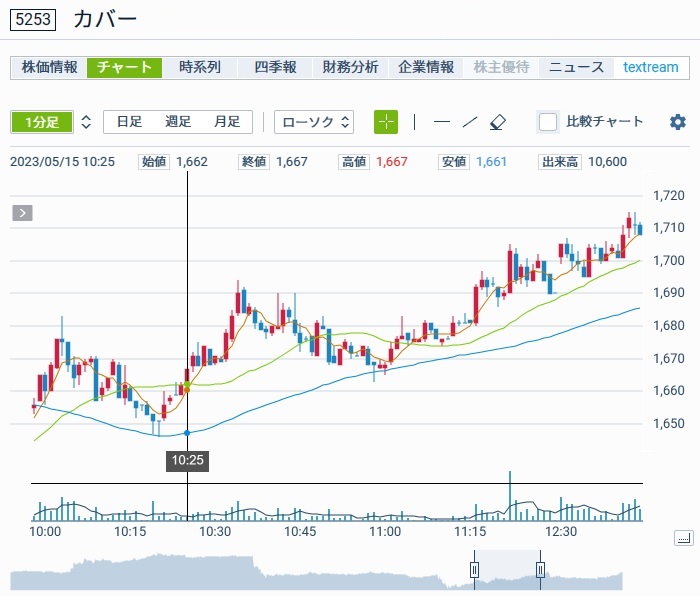Viewport: 700px width, 596px height.
Task: Select the horizontal line drawing tool
Action: point(441,122)
